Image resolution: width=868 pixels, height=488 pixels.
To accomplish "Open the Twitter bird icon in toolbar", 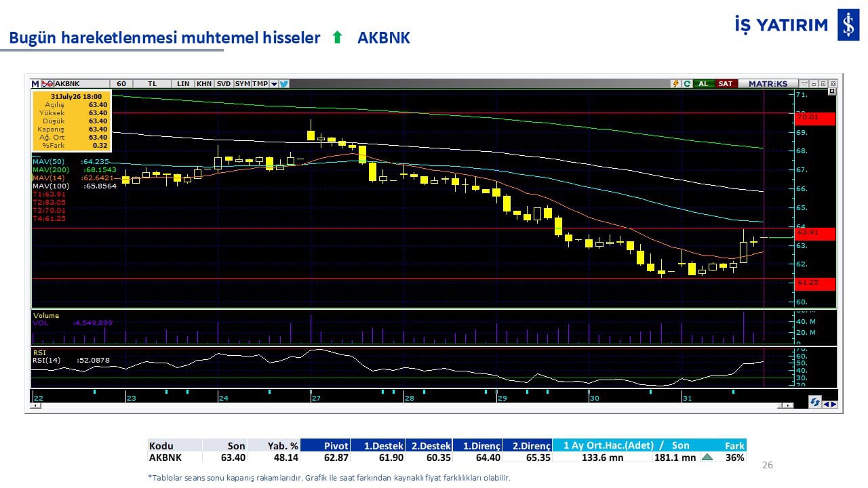I will click(284, 84).
